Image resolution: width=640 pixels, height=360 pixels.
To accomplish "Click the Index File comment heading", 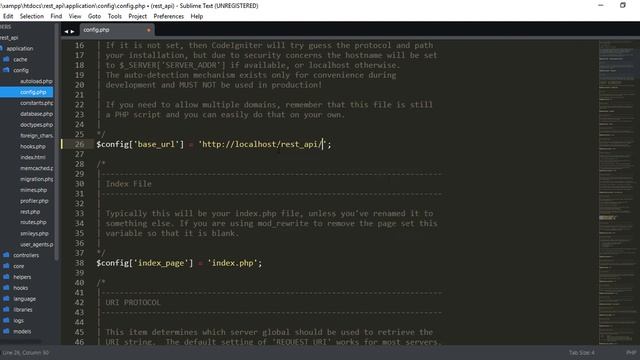I will coord(129,184).
